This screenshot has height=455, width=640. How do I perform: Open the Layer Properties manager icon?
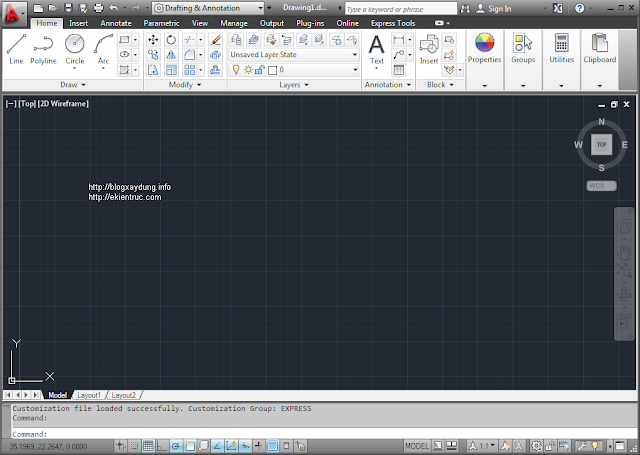tap(236, 40)
